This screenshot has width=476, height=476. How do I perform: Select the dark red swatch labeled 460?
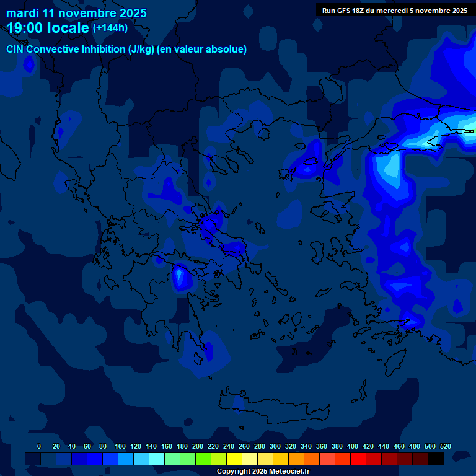coord(389,459)
